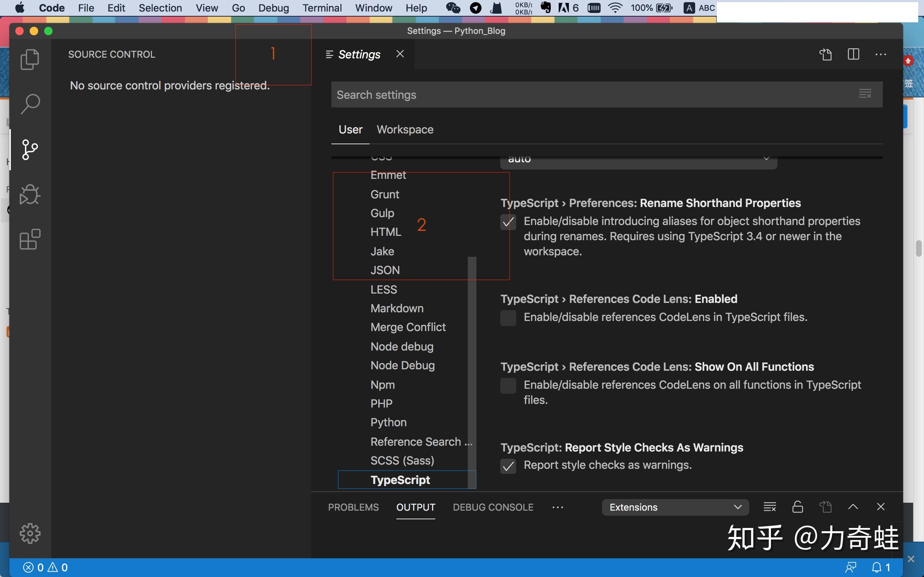Click the Manage gear icon
The width and height of the screenshot is (924, 577).
(30, 533)
